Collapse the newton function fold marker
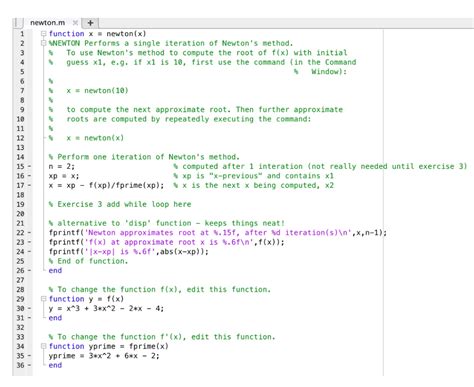Viewport: 474px width, 387px height. pos(43,34)
